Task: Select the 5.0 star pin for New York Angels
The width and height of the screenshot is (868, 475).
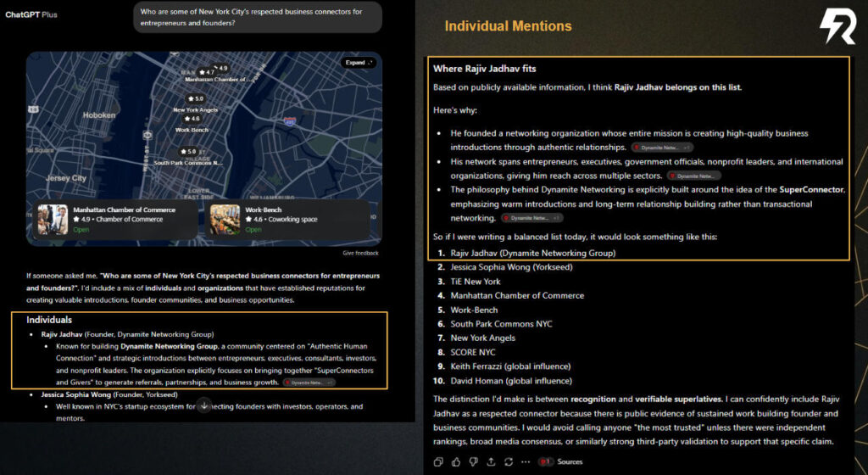Action: pos(196,98)
